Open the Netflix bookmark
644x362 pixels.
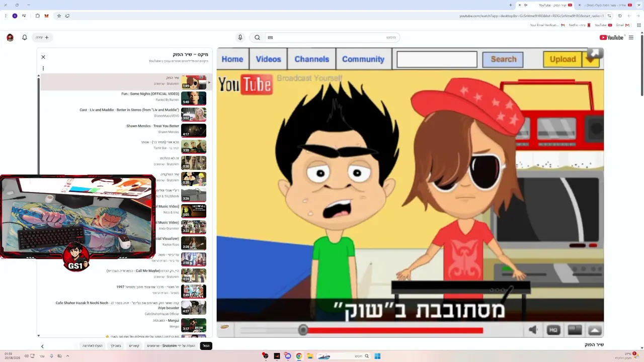point(580,25)
